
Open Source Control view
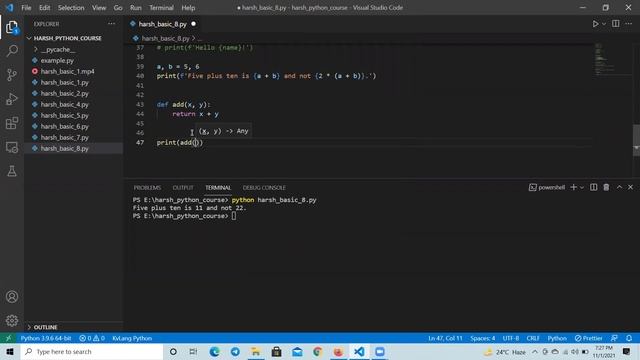point(12,75)
